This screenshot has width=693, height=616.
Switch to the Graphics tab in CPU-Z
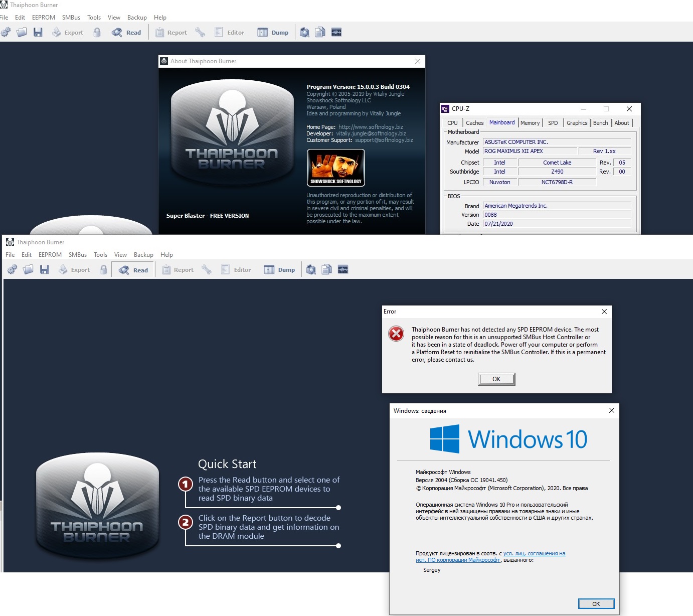click(577, 123)
